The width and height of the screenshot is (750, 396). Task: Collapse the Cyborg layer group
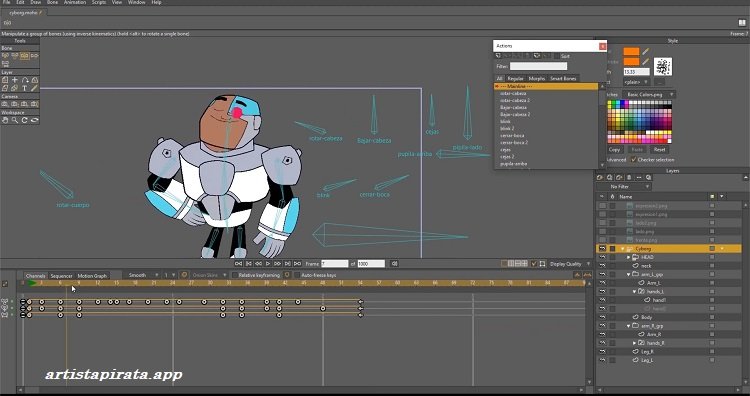623,249
